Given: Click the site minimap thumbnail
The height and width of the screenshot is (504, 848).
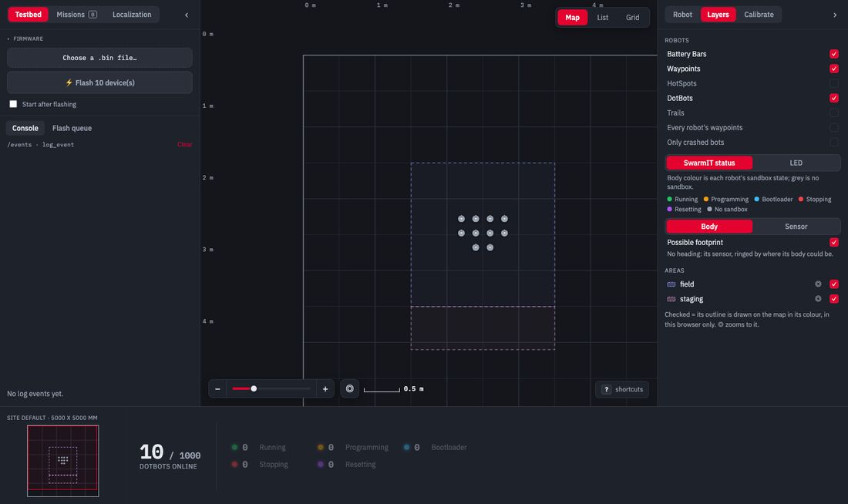Looking at the screenshot, I should tap(63, 461).
